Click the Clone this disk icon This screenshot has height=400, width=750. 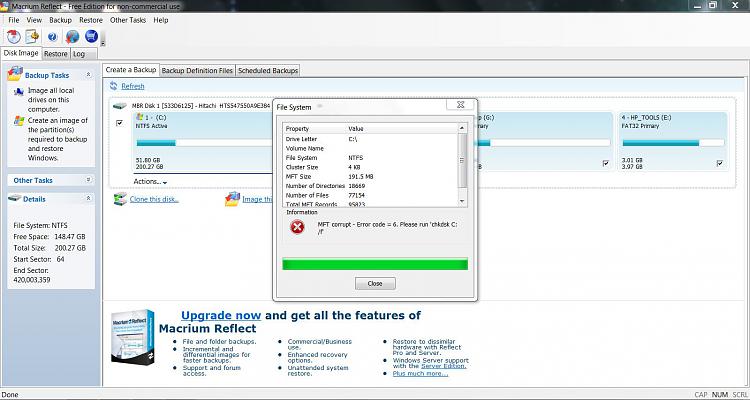click(120, 199)
